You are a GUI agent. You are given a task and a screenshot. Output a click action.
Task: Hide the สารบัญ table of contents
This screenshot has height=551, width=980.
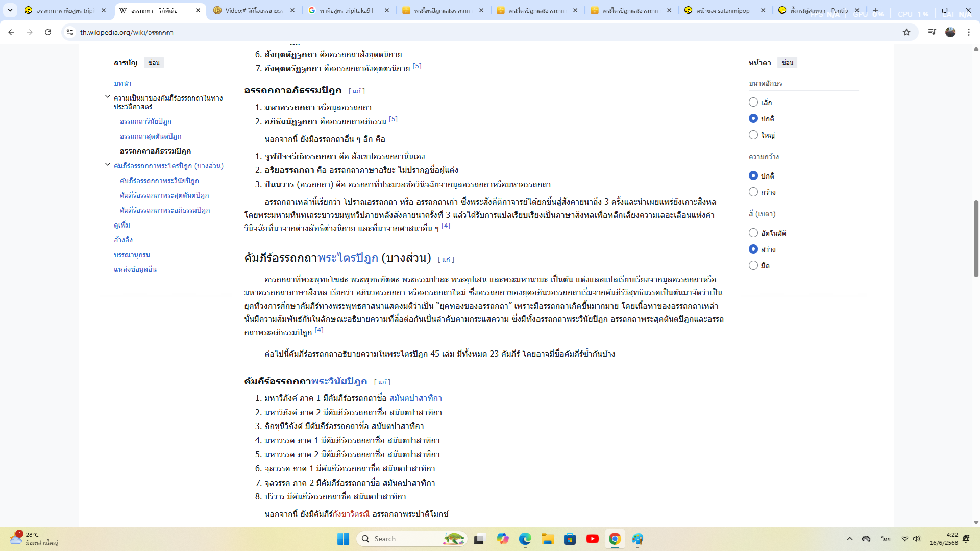[x=154, y=63]
